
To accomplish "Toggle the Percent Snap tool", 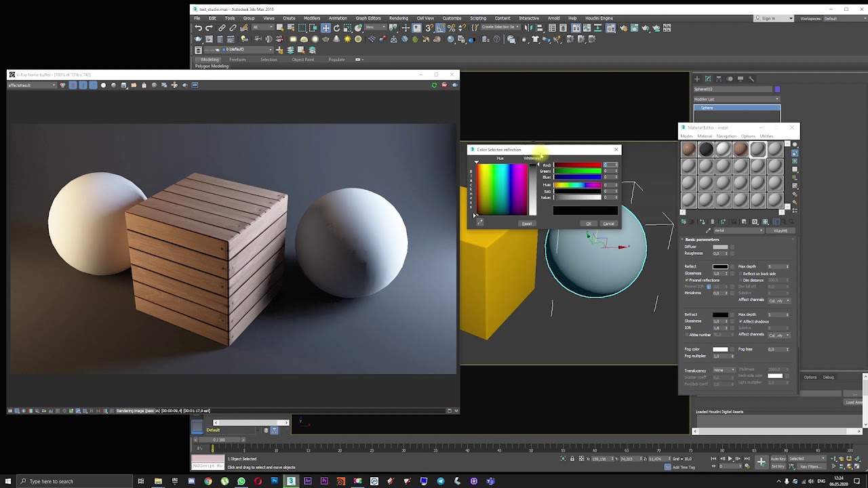I will click(451, 28).
